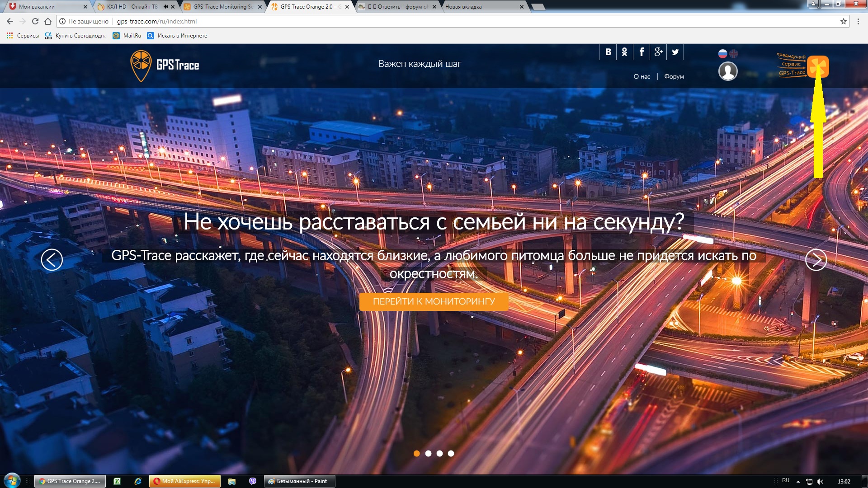868x488 pixels.
Task: Select the second carousel slide dot
Action: [428, 453]
